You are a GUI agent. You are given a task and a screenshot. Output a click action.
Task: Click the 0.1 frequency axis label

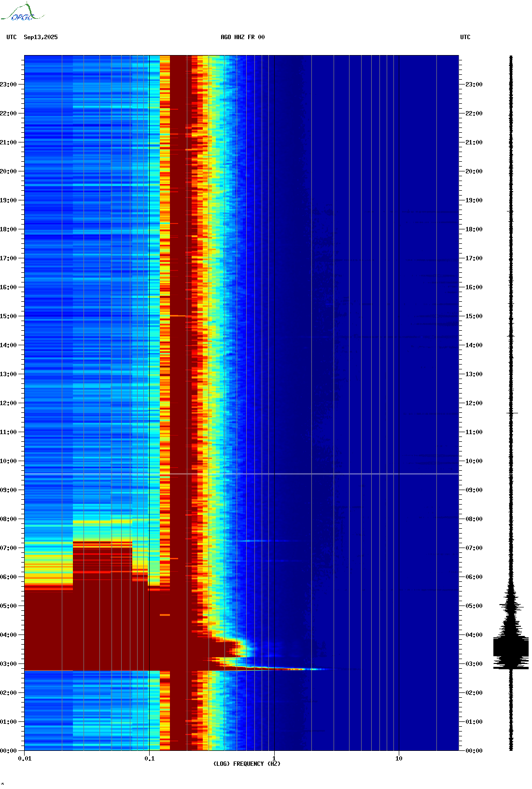coord(150,759)
